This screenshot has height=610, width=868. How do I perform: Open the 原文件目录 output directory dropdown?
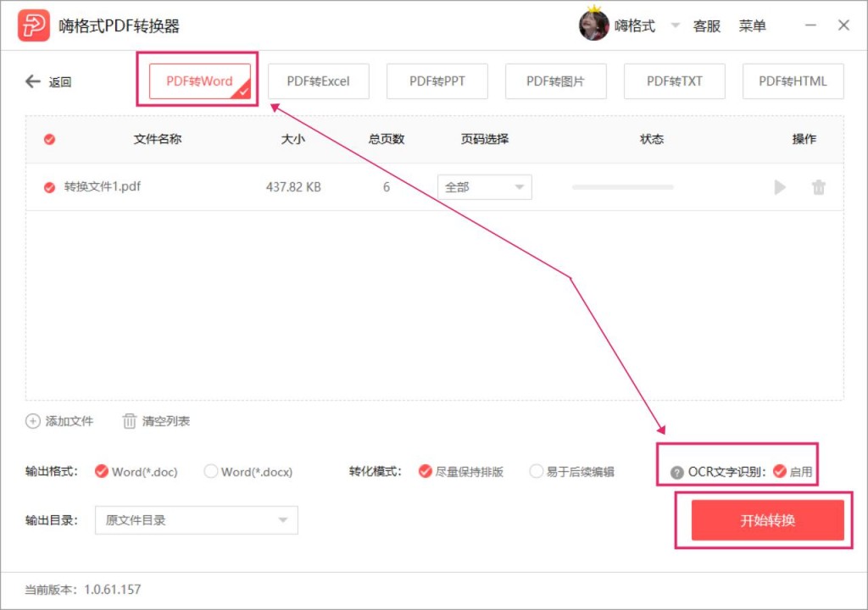point(197,520)
